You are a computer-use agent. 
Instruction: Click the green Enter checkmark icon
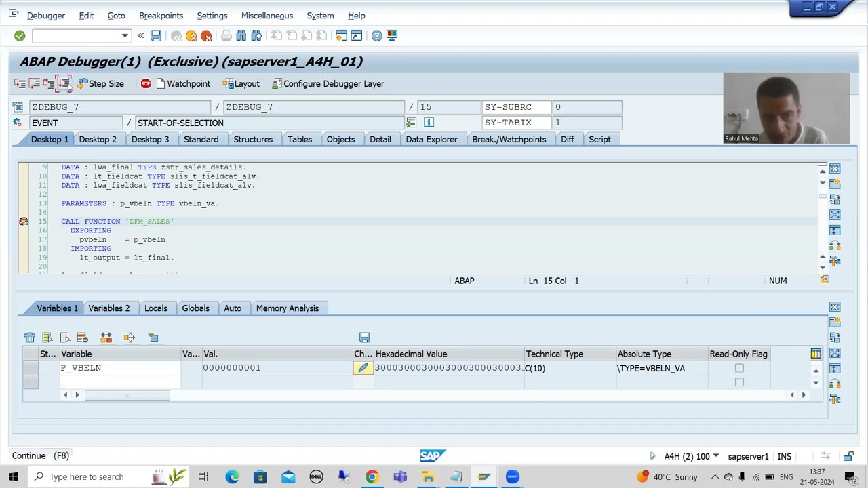point(20,35)
